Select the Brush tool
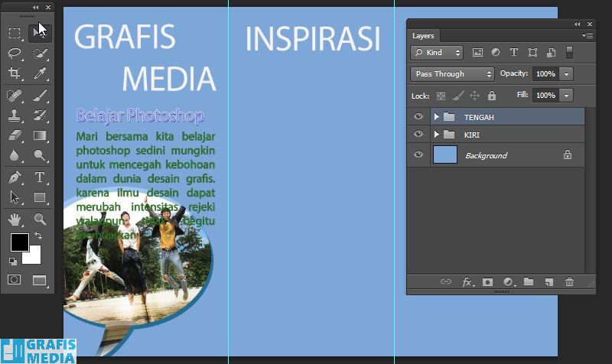The image size is (612, 364). point(40,96)
